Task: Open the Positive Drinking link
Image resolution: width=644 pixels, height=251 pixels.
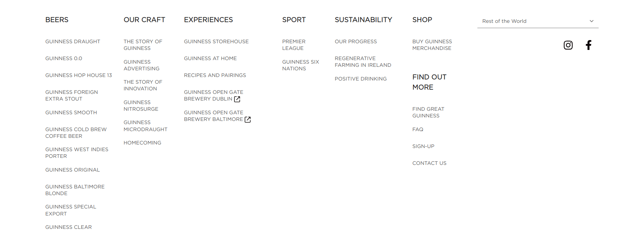Action: click(361, 79)
